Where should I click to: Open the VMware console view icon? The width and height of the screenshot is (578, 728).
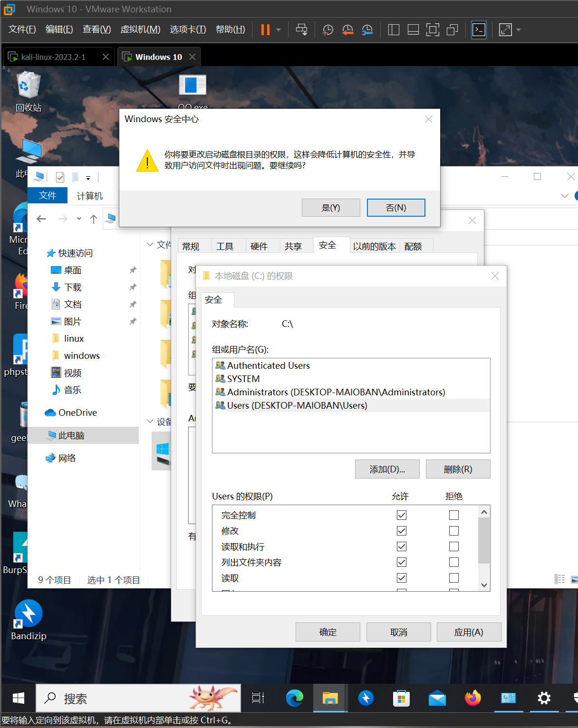479,30
